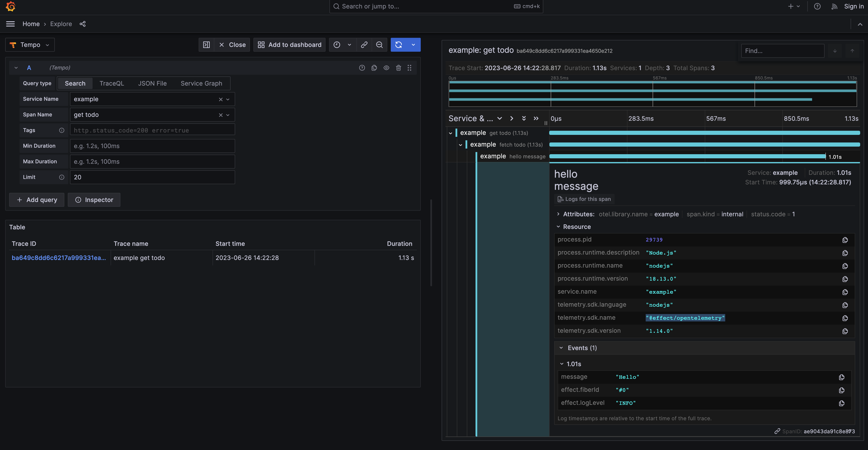Open the Tempo data source picker
This screenshot has width=868, height=450.
tap(30, 45)
